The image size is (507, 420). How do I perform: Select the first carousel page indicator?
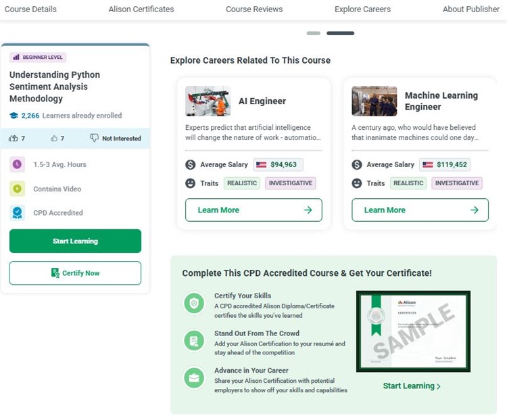(x=313, y=33)
